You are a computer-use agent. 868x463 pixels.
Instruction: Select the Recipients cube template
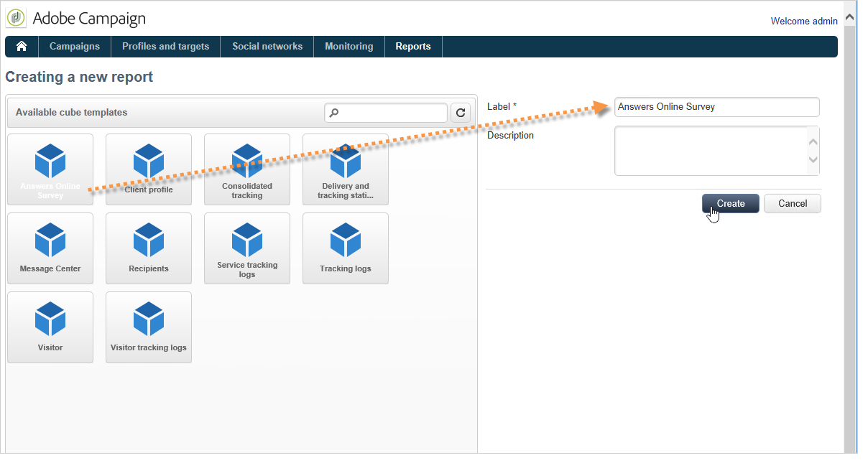coord(149,248)
